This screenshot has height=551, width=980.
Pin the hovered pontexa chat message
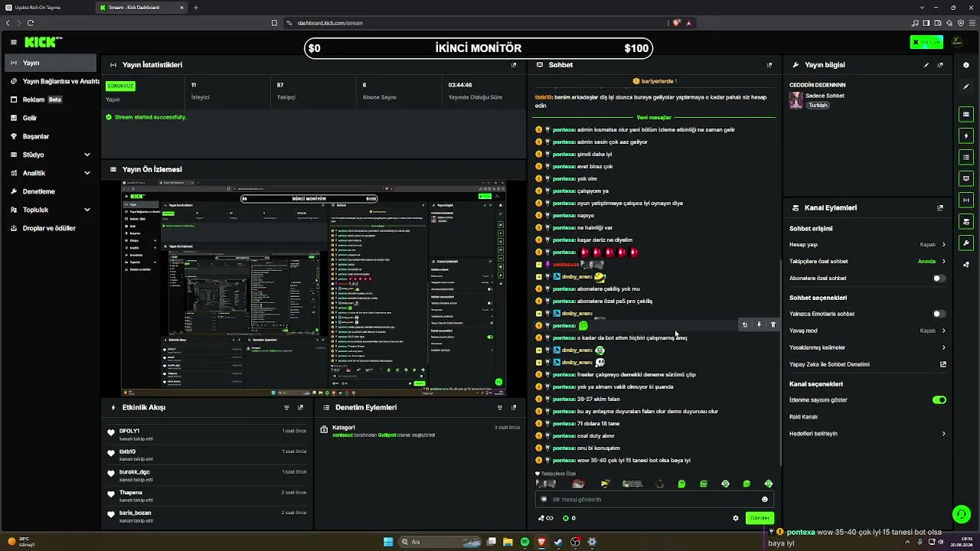pyautogui.click(x=759, y=325)
